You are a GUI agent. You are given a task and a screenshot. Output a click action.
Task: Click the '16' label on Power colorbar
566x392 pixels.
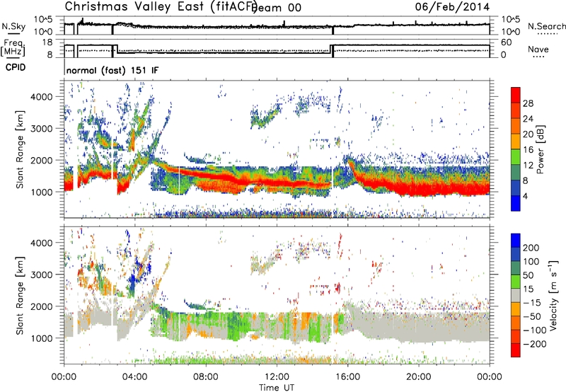pyautogui.click(x=528, y=150)
